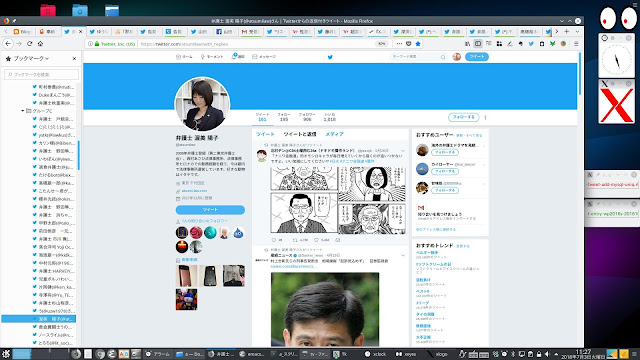Open the Gmail icon in find-friends box
Viewport: 640px width, 360px height.
pyautogui.click(x=421, y=208)
